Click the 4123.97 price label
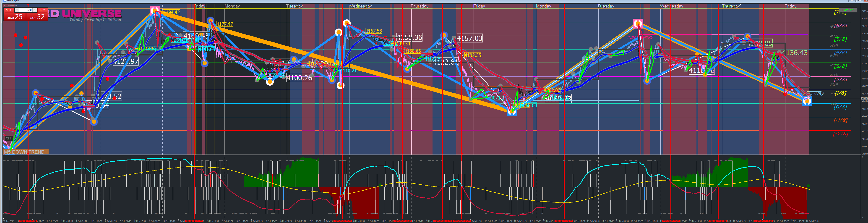This screenshot has height=223, width=868. pos(126,61)
